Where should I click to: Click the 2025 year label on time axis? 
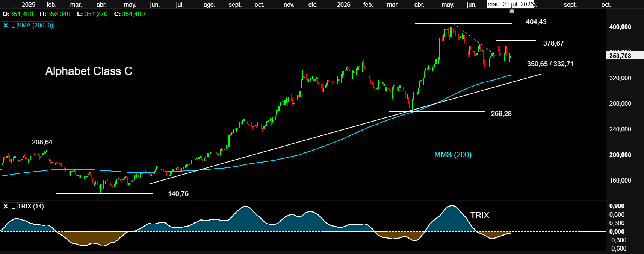28,5
